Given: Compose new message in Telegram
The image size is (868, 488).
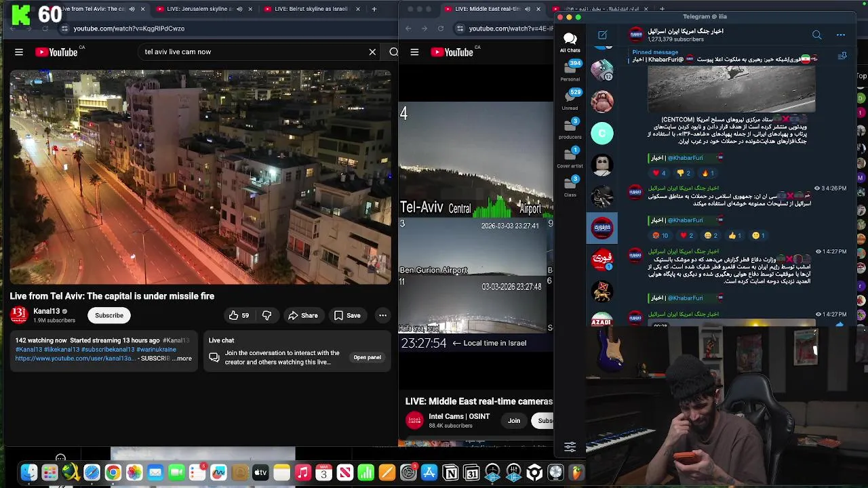Looking at the screenshot, I should (x=602, y=35).
